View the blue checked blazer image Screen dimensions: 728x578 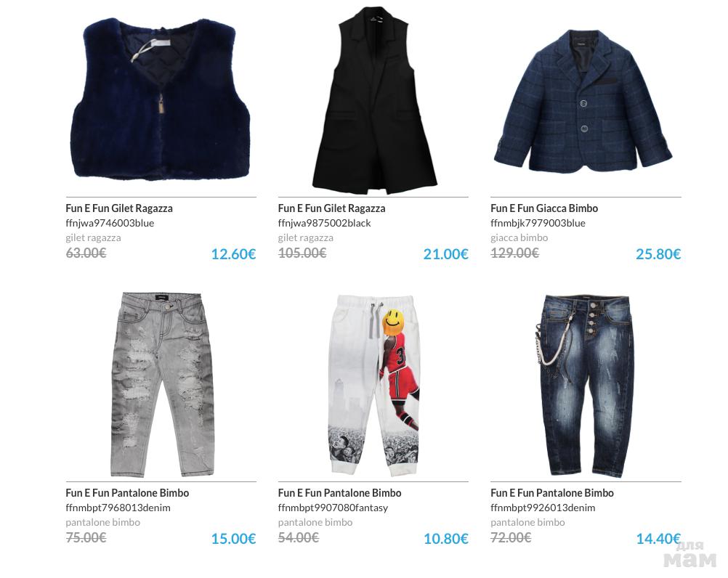[583, 101]
